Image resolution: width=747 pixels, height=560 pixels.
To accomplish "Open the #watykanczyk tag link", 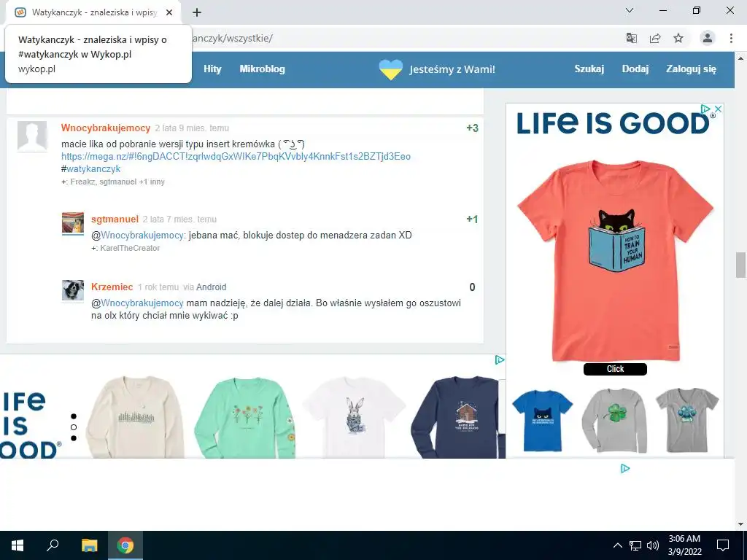I will [93, 169].
